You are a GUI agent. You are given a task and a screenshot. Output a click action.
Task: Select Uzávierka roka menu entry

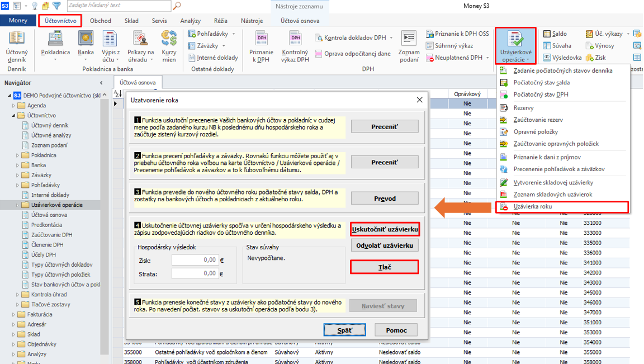pyautogui.click(x=532, y=207)
